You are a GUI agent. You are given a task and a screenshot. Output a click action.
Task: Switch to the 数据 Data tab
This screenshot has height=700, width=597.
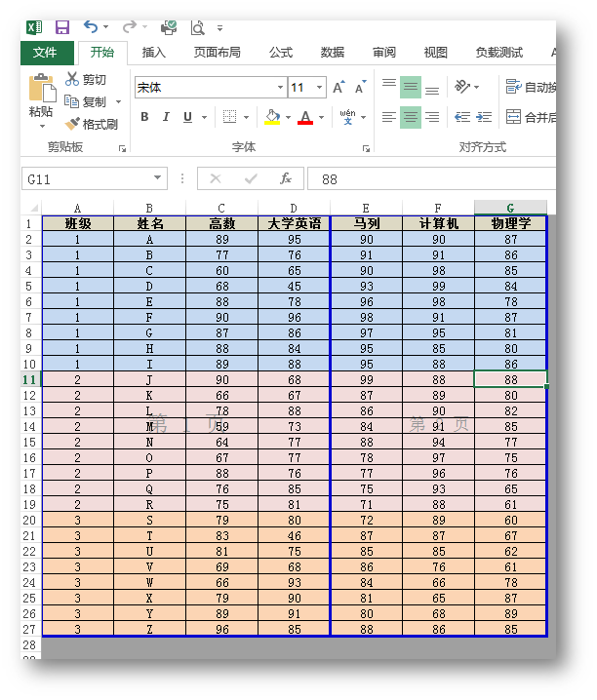coord(333,53)
